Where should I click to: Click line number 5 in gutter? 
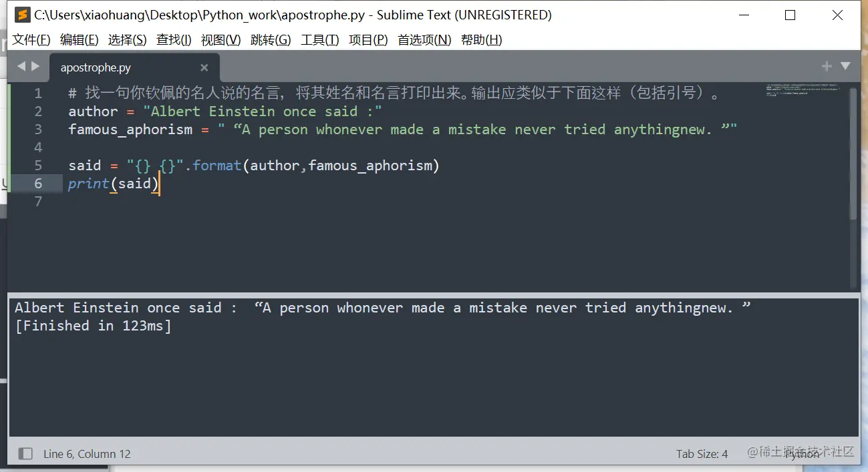coord(38,166)
